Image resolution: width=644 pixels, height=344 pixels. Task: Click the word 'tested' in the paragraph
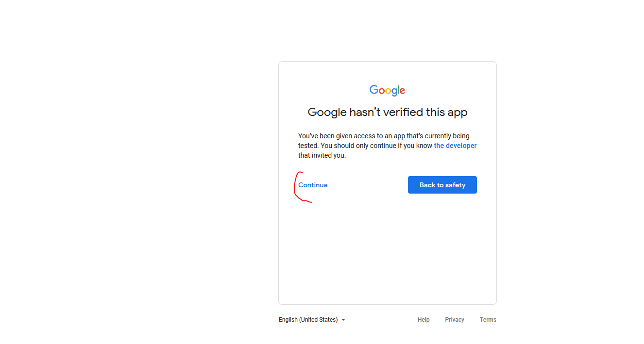click(308, 146)
